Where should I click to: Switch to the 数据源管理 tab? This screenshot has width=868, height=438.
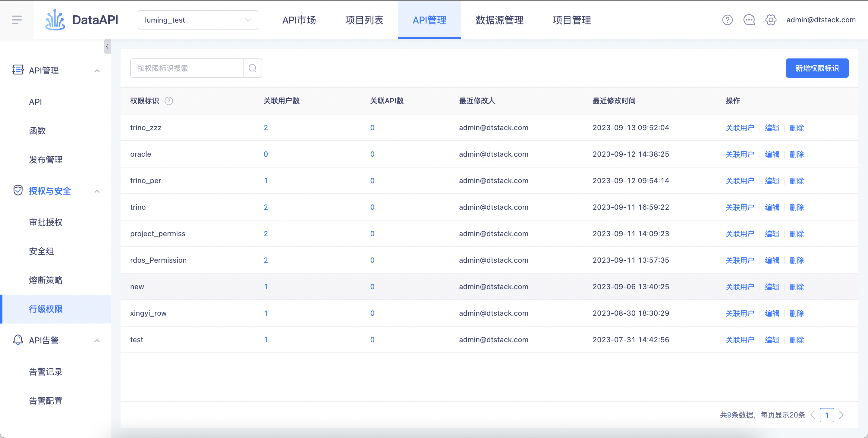(x=499, y=20)
